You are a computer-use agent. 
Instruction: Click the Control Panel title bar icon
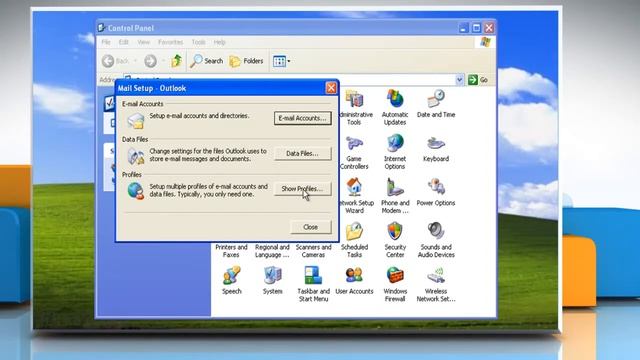pos(102,28)
